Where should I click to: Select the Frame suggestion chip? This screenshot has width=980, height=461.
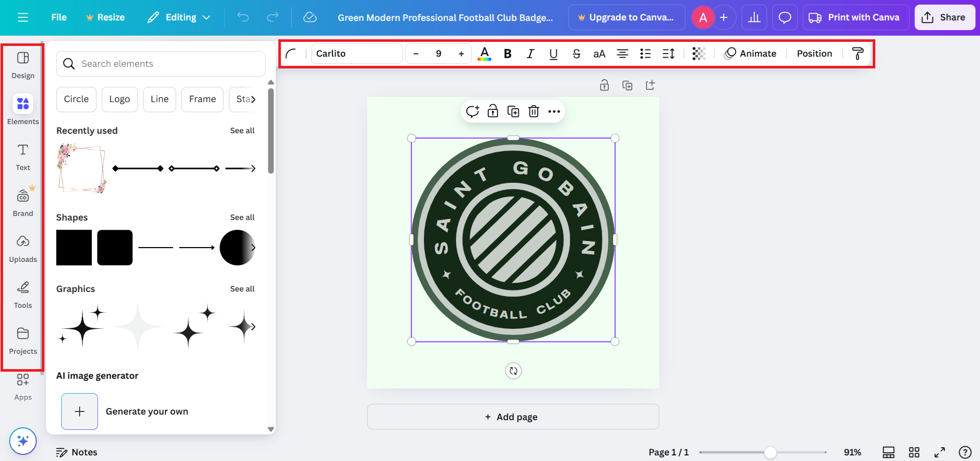(x=202, y=99)
